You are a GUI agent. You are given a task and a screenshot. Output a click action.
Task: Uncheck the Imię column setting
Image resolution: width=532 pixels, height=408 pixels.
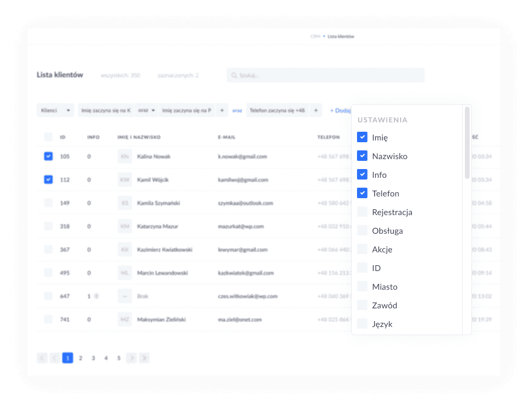(x=362, y=138)
